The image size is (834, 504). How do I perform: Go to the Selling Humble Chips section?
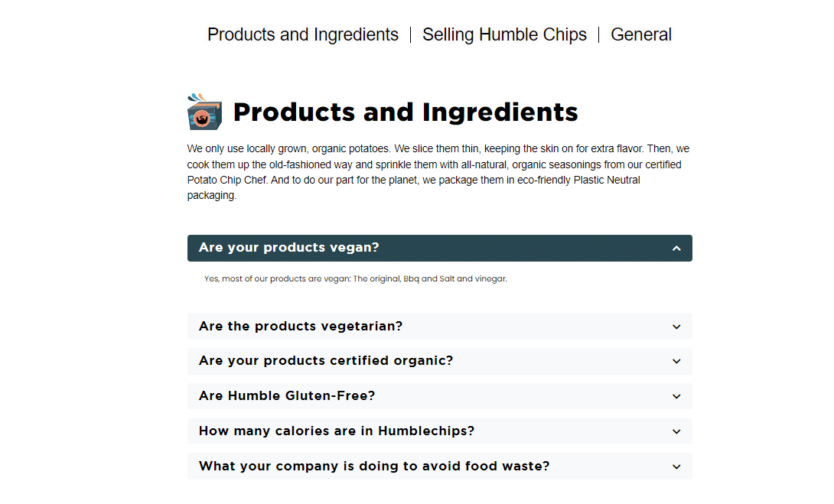[x=504, y=35]
